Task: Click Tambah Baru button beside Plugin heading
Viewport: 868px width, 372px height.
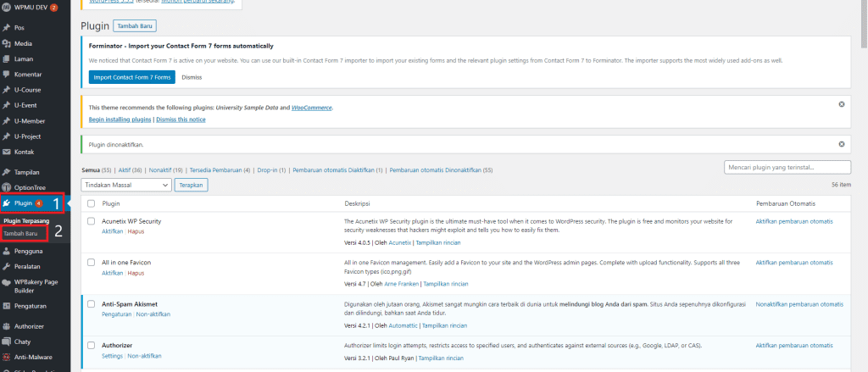Action: pos(135,25)
